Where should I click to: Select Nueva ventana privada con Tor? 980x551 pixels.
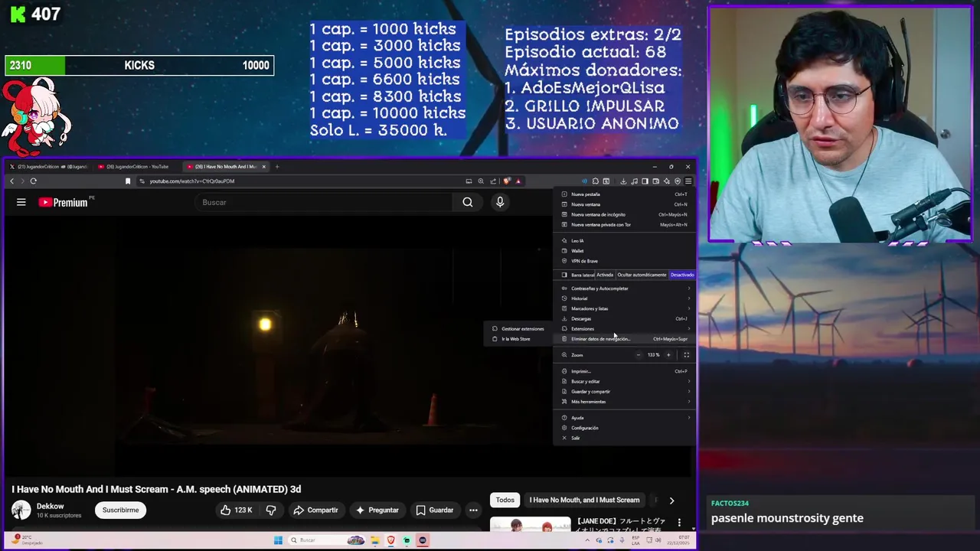pyautogui.click(x=626, y=225)
